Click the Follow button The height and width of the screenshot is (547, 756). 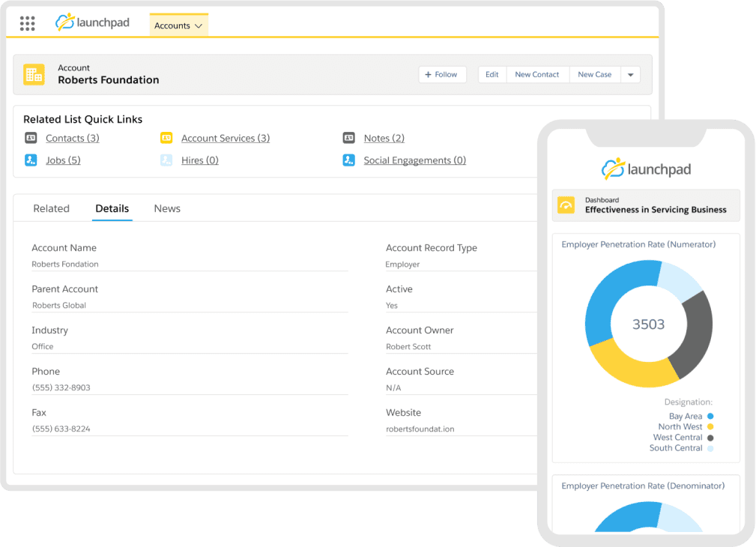(x=442, y=75)
